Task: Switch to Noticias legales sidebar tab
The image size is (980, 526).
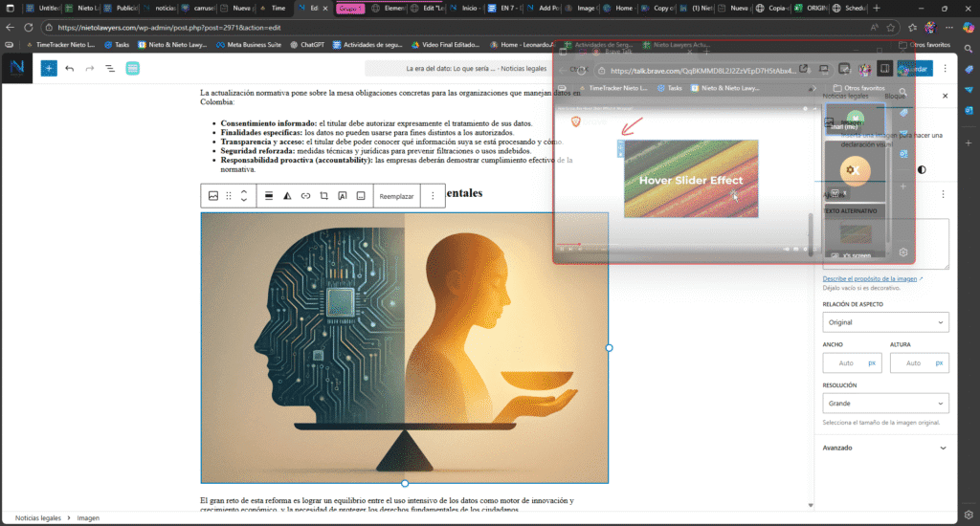Action: [x=845, y=97]
